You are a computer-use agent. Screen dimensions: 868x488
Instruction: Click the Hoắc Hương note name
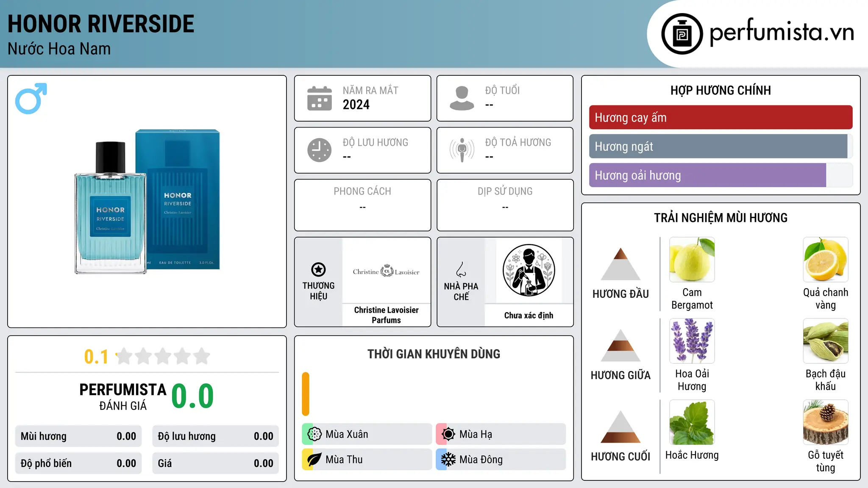point(692,455)
